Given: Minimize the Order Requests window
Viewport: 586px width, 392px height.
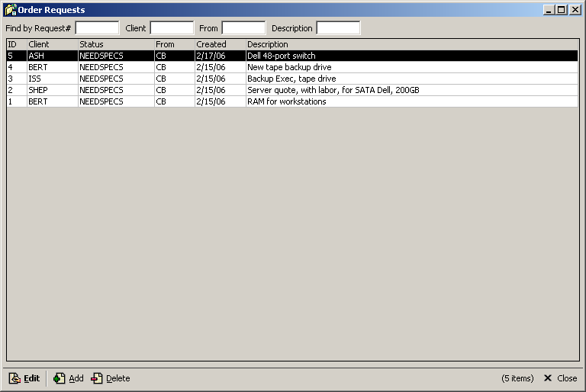Looking at the screenshot, I should click(x=550, y=10).
